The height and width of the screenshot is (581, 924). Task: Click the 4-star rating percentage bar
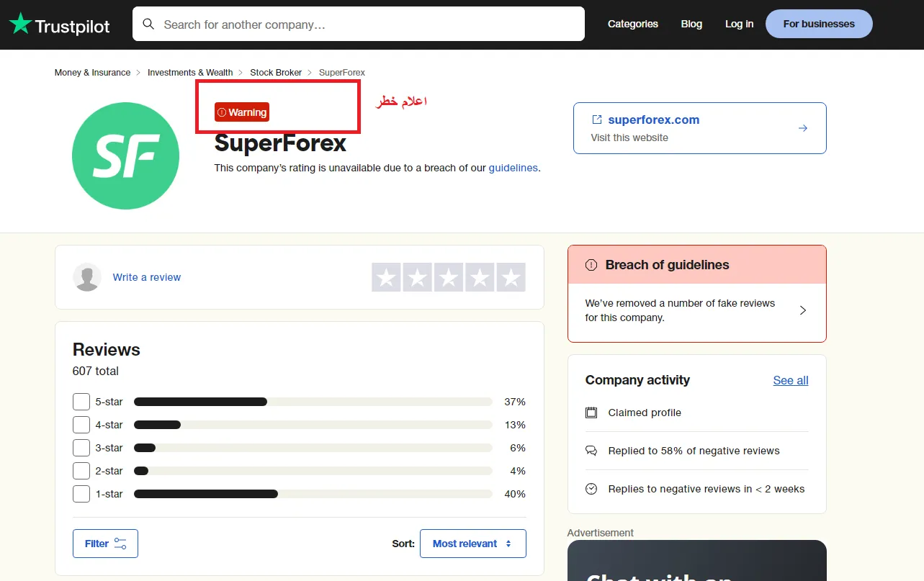click(313, 425)
